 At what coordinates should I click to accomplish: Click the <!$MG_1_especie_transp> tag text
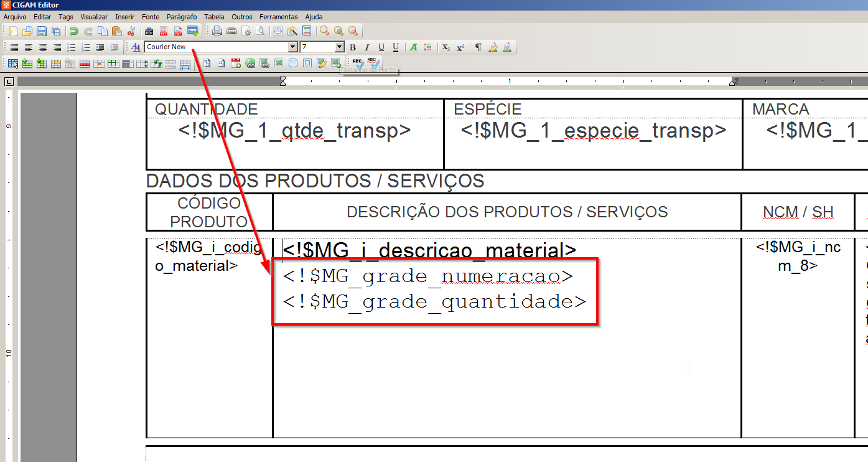[x=594, y=131]
